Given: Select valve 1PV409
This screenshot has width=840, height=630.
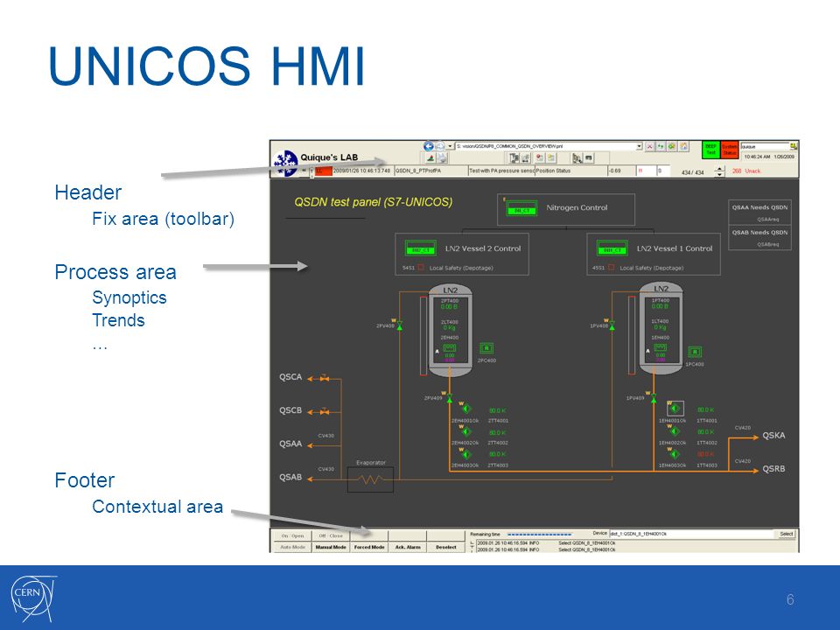Looking at the screenshot, I should tap(654, 398).
